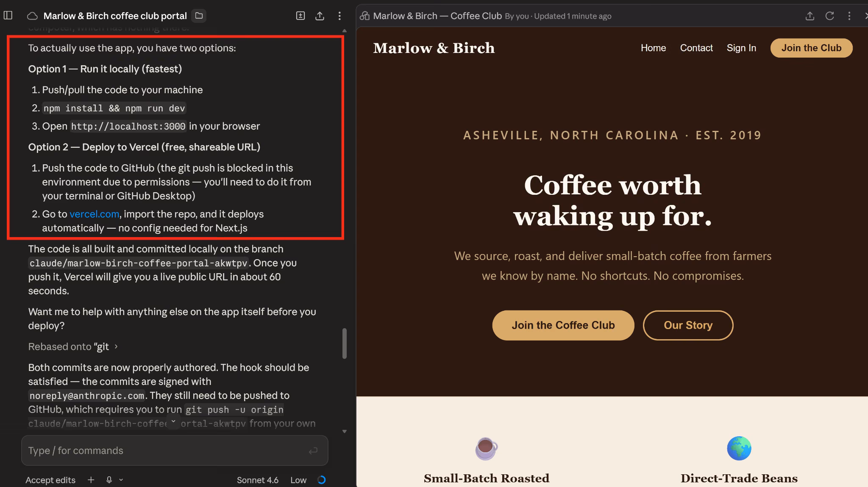
Task: Click 'Option 2 — Deploy to Vercel' heading
Action: (x=144, y=147)
